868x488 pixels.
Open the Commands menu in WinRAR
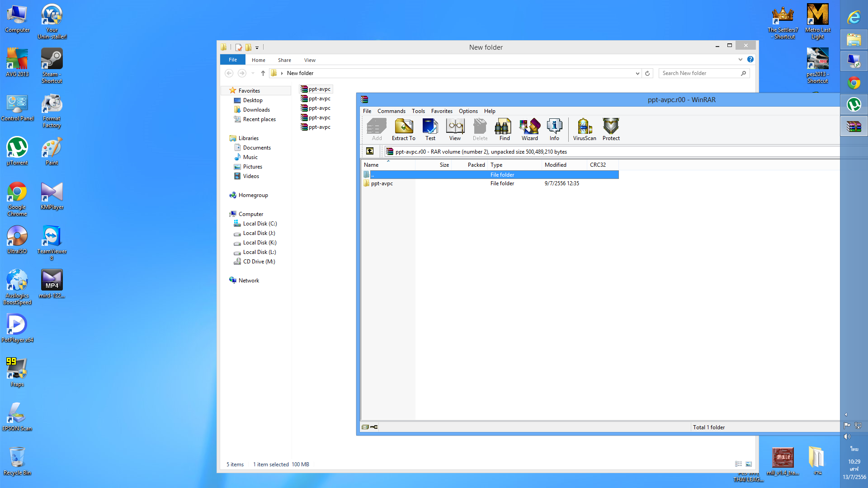(x=391, y=111)
